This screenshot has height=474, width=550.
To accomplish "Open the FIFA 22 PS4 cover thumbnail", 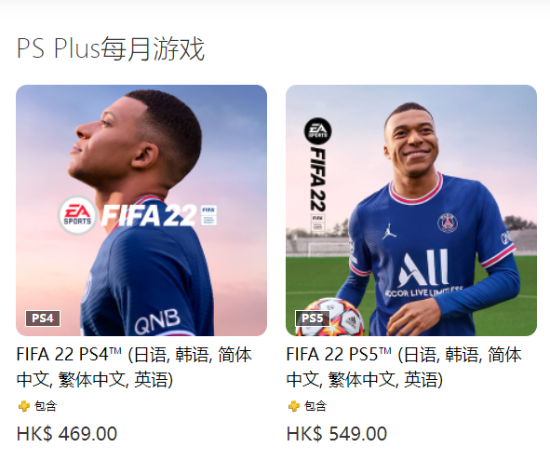I will (x=141, y=210).
